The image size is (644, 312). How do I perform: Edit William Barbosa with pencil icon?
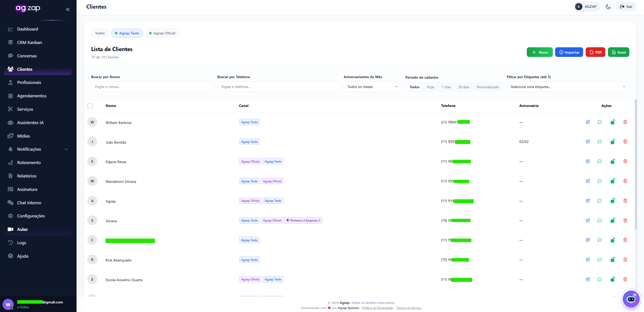click(588, 122)
